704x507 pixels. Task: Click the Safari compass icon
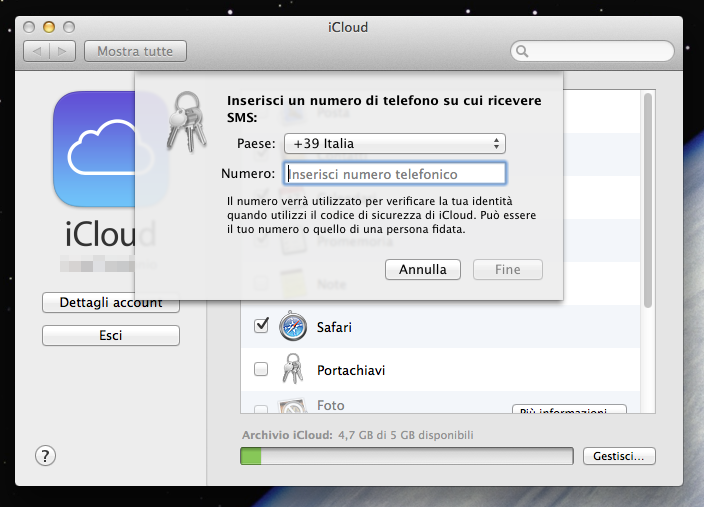293,326
